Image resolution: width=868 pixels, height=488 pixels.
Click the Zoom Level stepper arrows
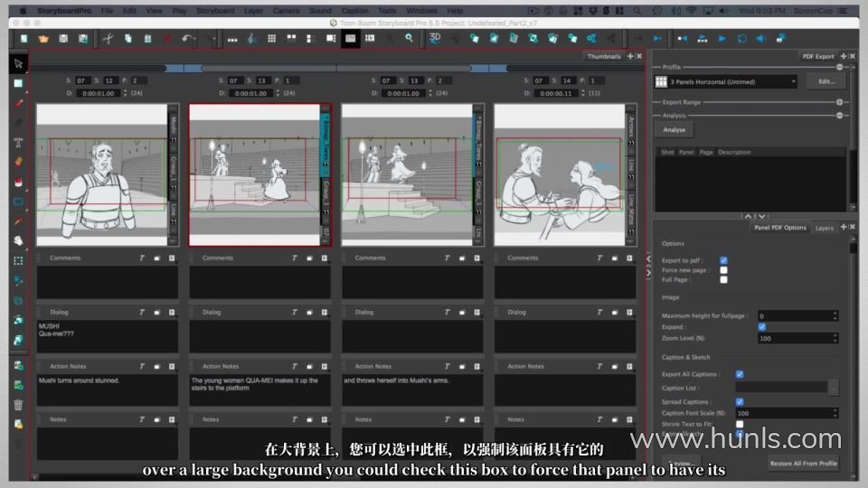(x=835, y=338)
